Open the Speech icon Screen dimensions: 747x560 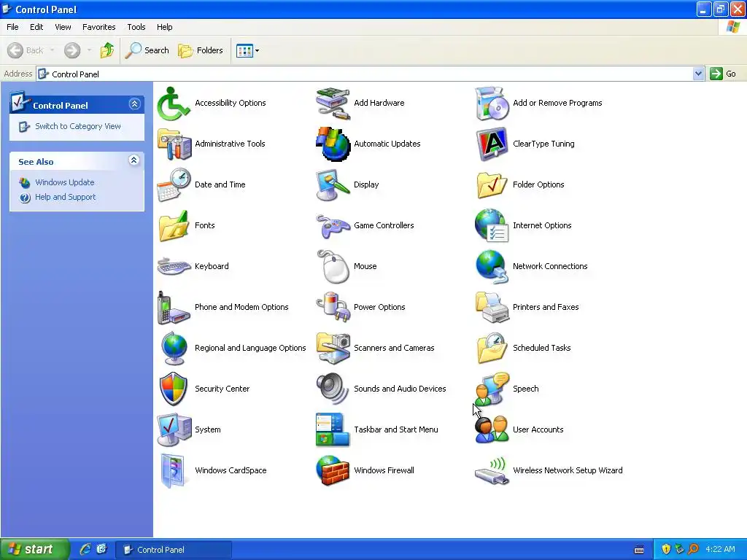492,389
